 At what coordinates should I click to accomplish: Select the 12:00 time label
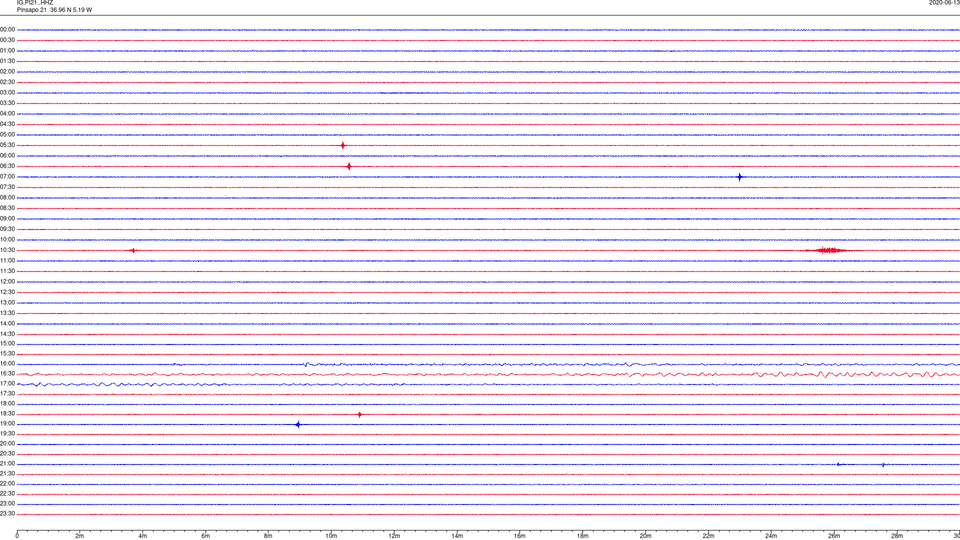(8, 282)
